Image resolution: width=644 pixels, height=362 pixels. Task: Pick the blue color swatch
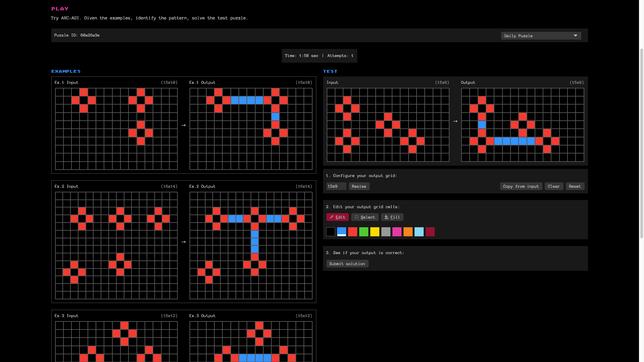341,232
